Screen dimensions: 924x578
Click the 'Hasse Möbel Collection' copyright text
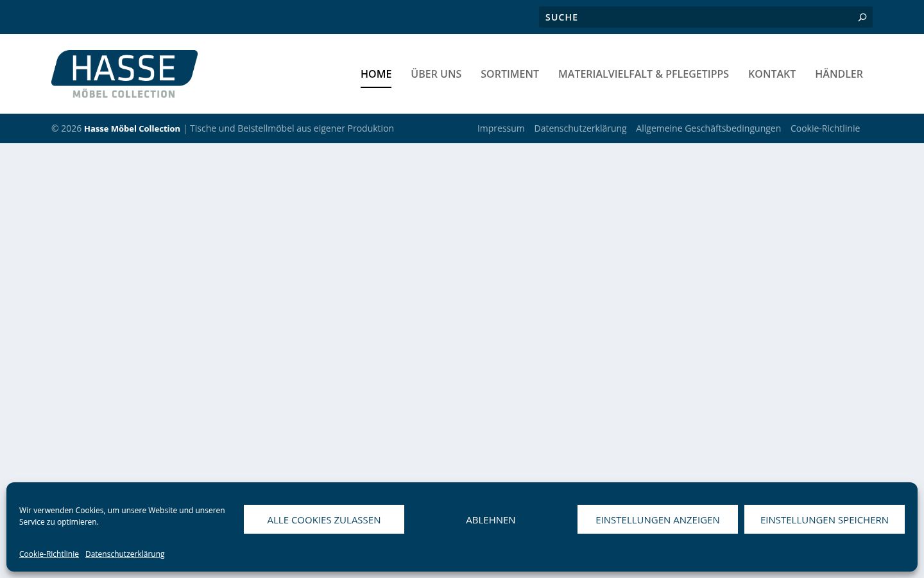click(x=132, y=128)
